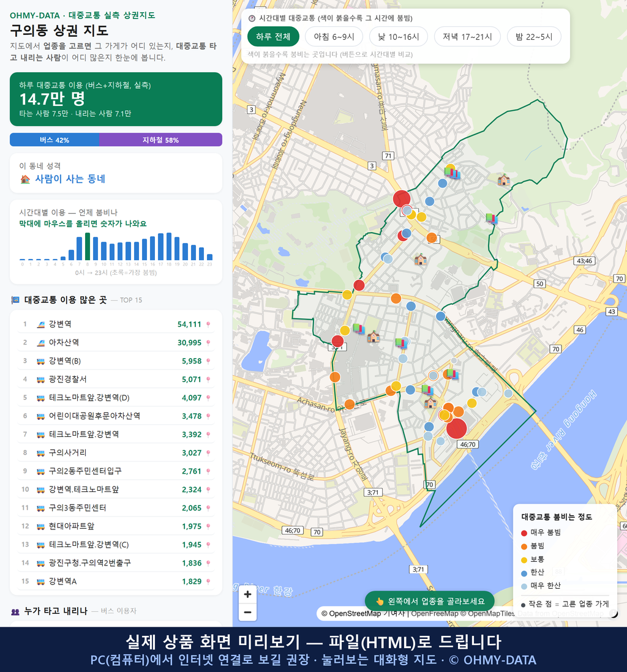Select the 버스 42% bar segment
627x672 pixels.
click(x=54, y=140)
